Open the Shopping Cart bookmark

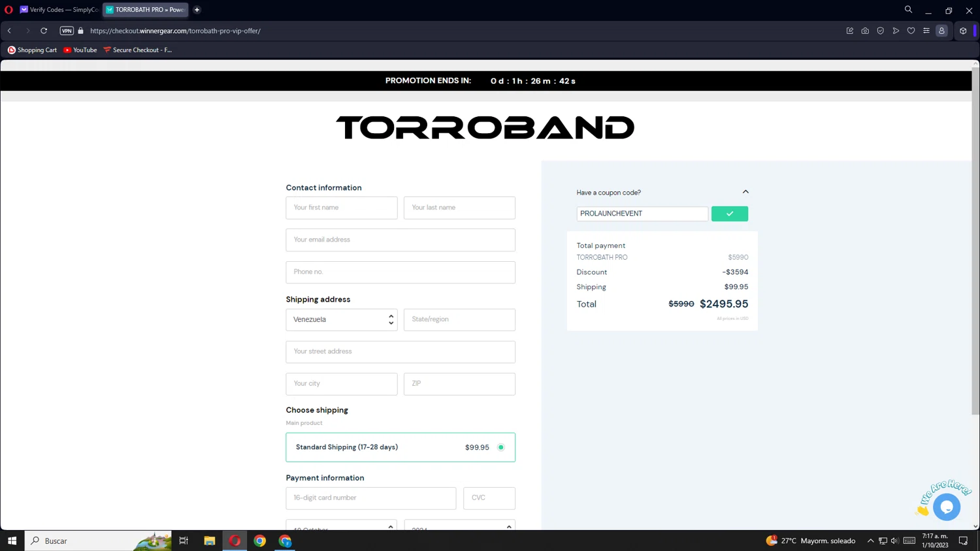32,50
